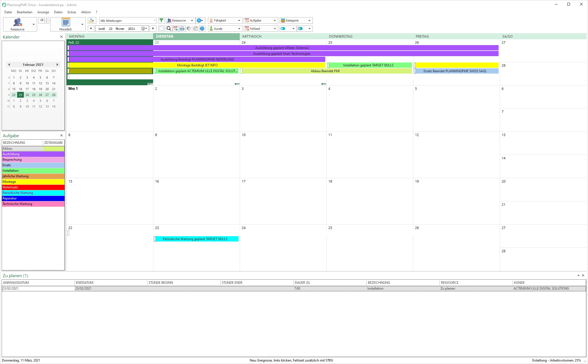This screenshot has width=588, height=364.
Task: Open the Zu planen panel options arrow
Action: (x=578, y=275)
